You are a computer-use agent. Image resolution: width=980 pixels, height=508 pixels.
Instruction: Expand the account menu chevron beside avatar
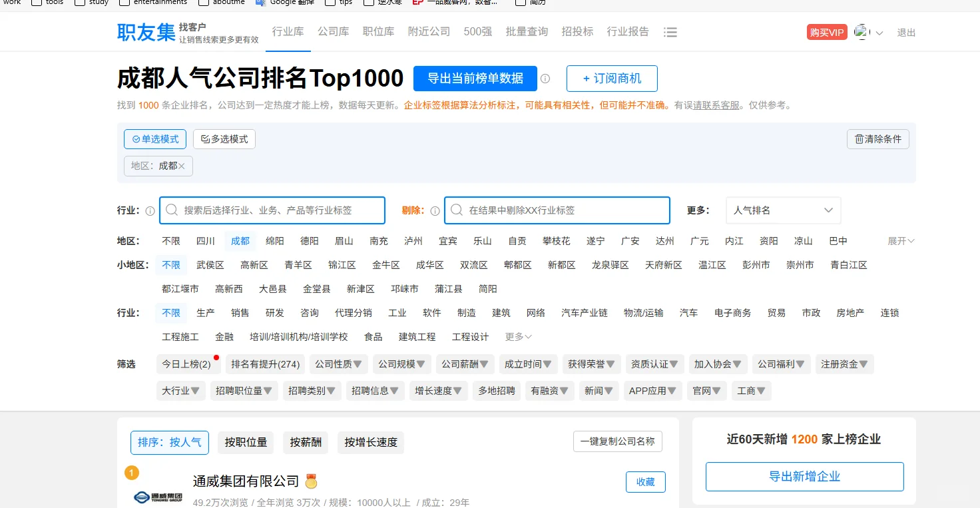pyautogui.click(x=879, y=33)
